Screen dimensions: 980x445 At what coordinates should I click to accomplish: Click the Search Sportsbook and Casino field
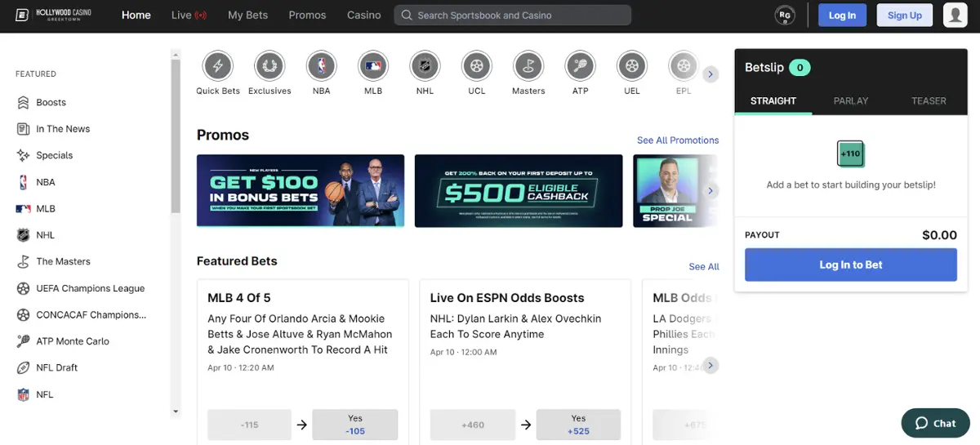pos(512,16)
